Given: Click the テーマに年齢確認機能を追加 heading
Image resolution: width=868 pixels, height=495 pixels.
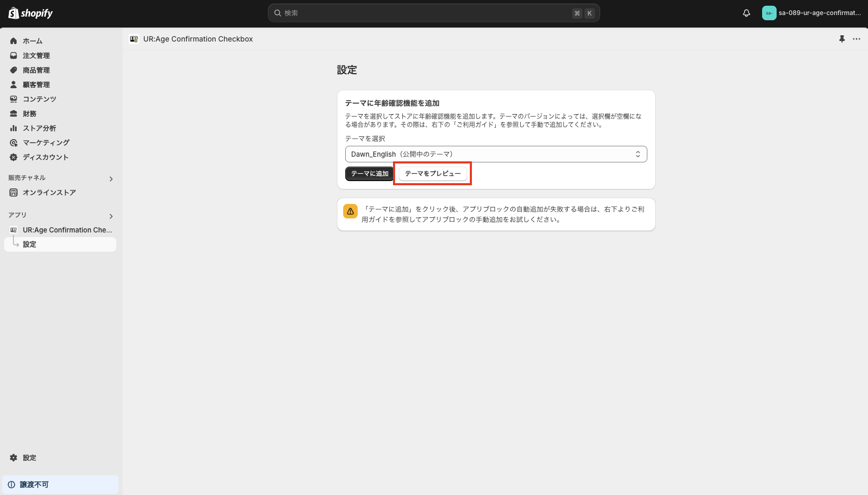Looking at the screenshot, I should [392, 103].
